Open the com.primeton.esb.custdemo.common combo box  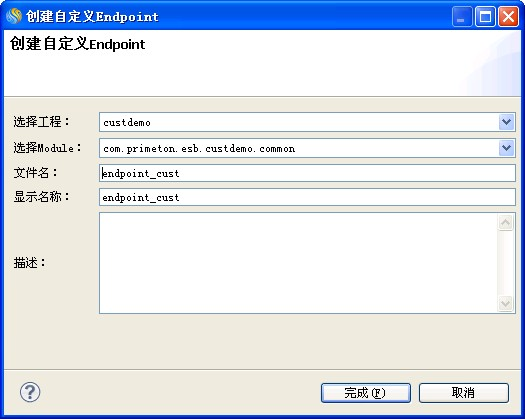click(307, 148)
